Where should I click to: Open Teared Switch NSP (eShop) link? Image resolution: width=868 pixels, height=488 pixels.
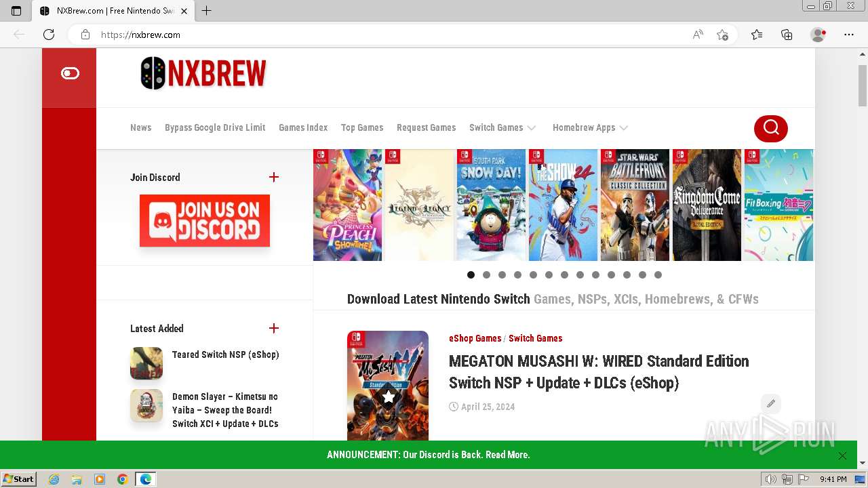[x=225, y=354]
